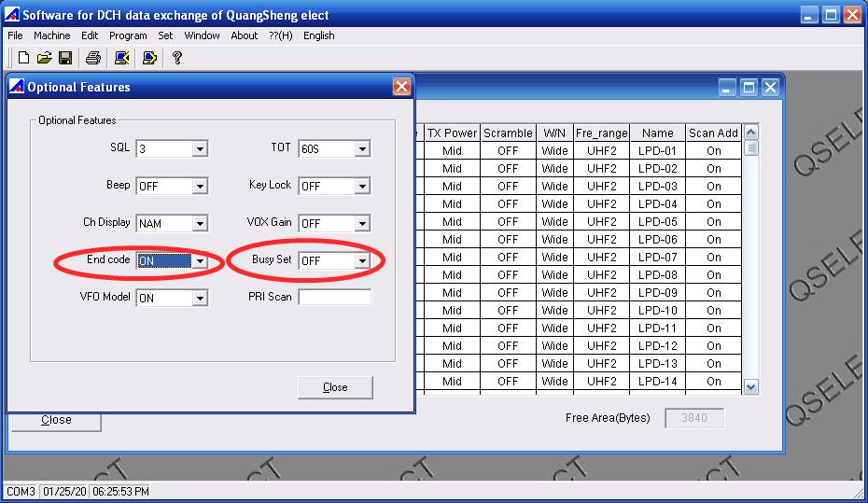868x503 pixels.
Task: Select the LPD-01 name cell
Action: pyautogui.click(x=658, y=150)
